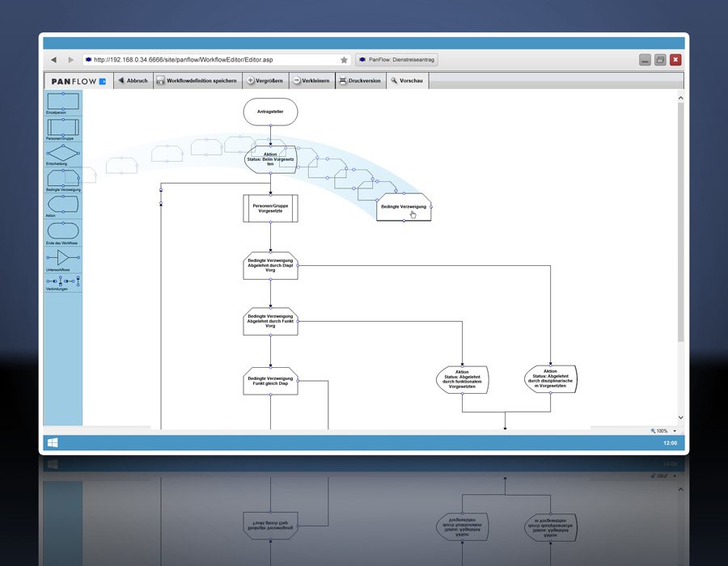Screen dimensions: 728x566
Task: Open the 100% zoom level selector
Action: point(662,431)
